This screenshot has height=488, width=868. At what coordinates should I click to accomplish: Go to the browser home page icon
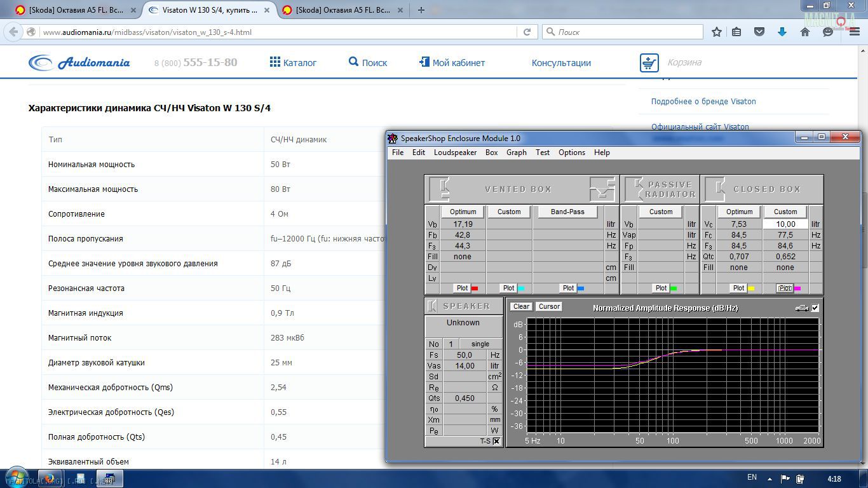805,32
